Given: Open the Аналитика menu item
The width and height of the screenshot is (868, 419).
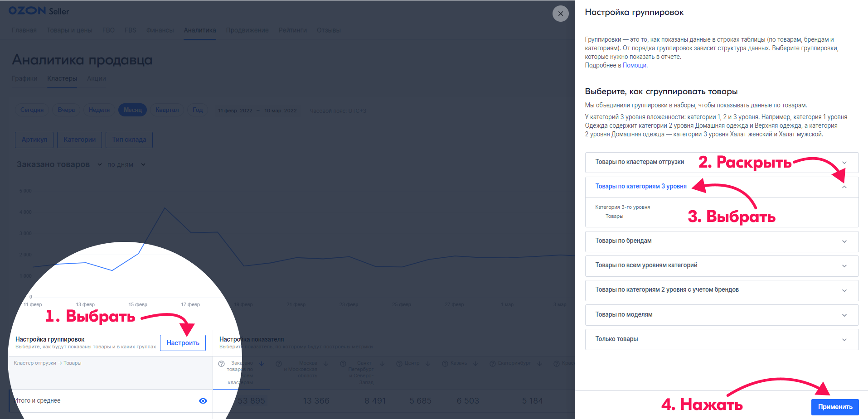Looking at the screenshot, I should click(199, 30).
